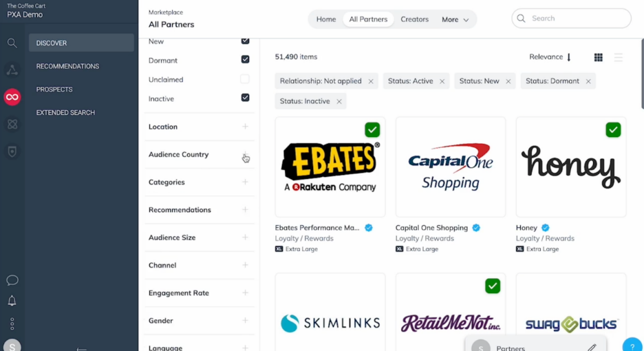The width and height of the screenshot is (644, 351).
Task: Open the vertical three-dots menu icon
Action: [x=12, y=324]
